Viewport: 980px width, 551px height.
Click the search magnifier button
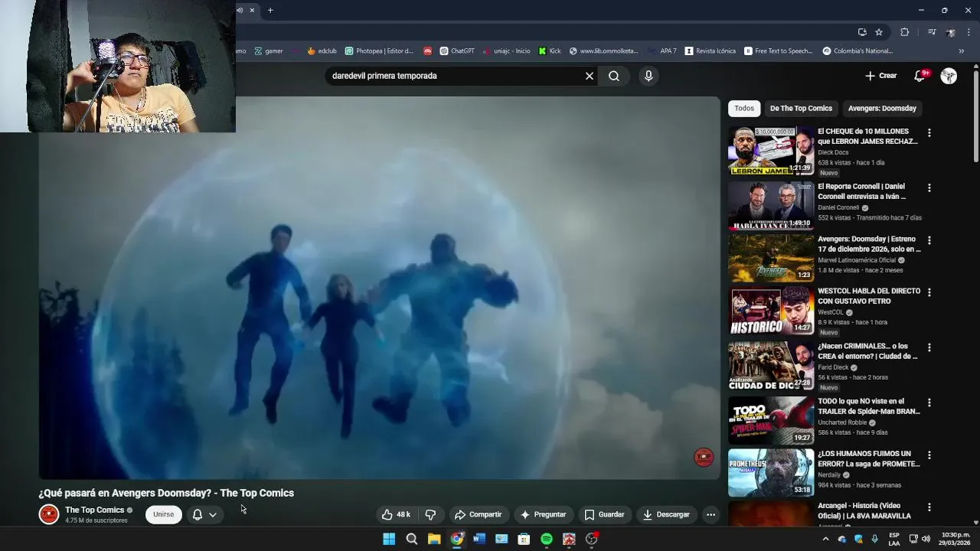tap(614, 76)
